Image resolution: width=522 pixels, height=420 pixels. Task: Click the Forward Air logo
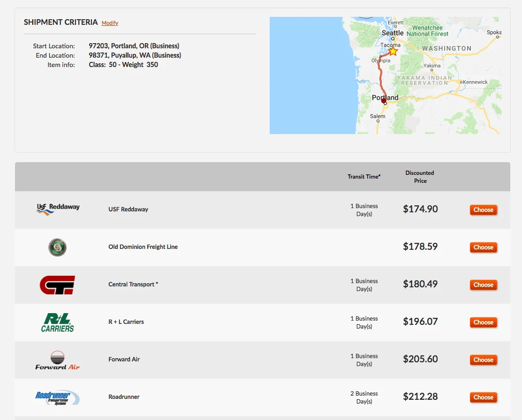point(57,360)
